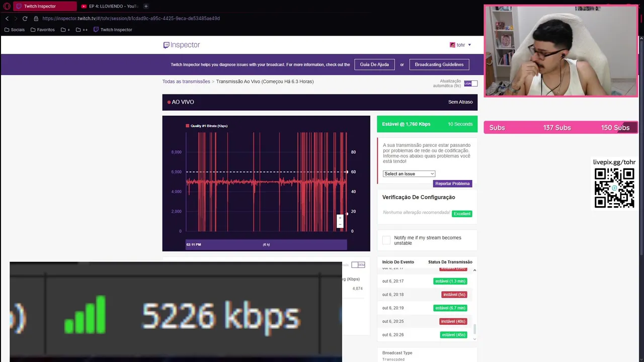Screen dimensions: 644x362
Task: Click the tohr user avatar icon
Action: [452, 45]
